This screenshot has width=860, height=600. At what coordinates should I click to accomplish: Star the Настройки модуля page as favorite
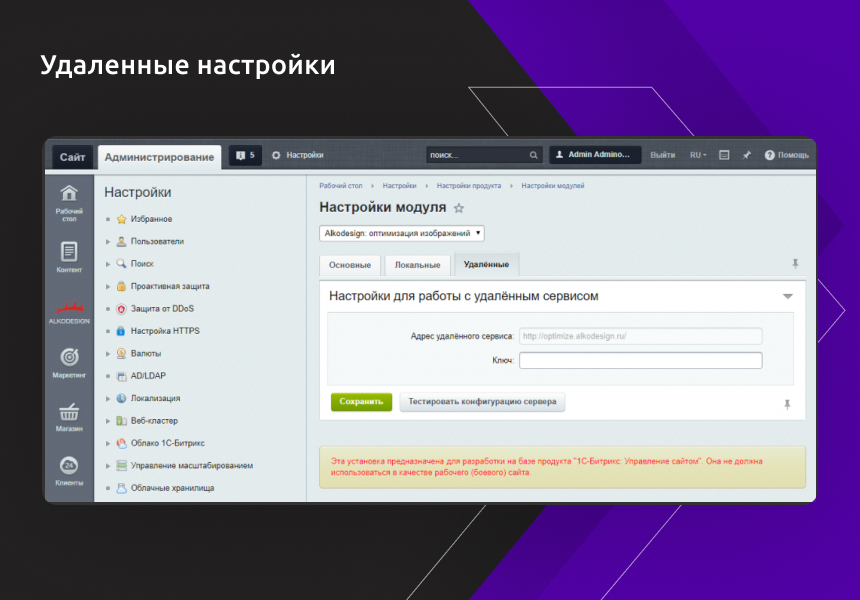[458, 207]
